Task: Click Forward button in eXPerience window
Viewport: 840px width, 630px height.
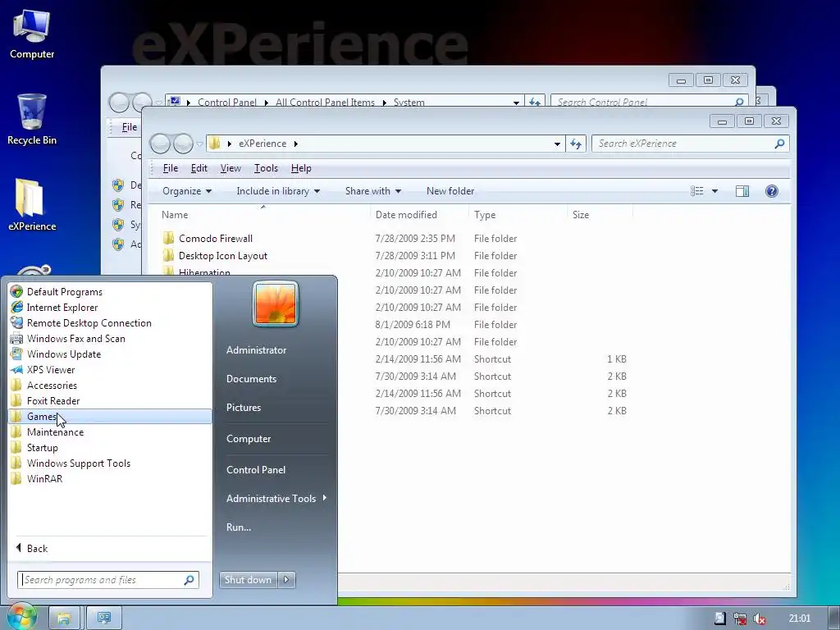Action: 183,144
